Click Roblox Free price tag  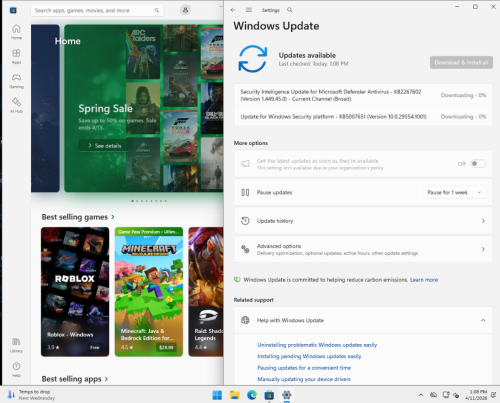click(95, 347)
